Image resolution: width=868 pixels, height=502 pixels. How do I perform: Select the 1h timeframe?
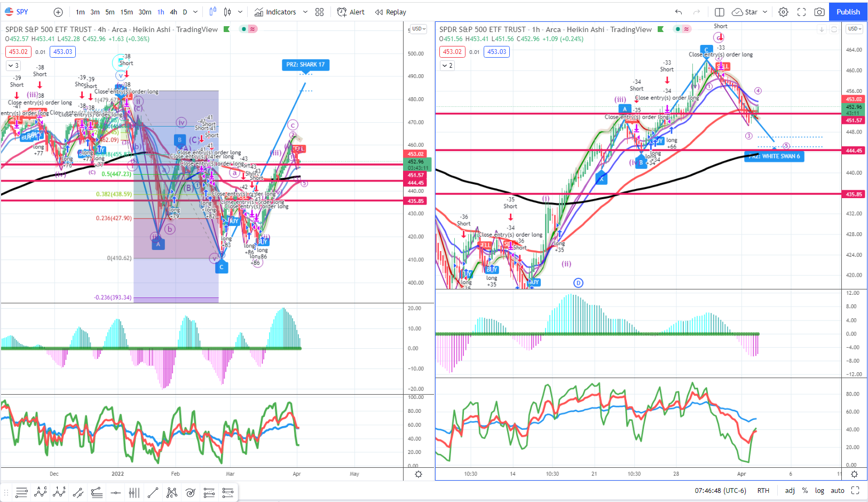161,12
